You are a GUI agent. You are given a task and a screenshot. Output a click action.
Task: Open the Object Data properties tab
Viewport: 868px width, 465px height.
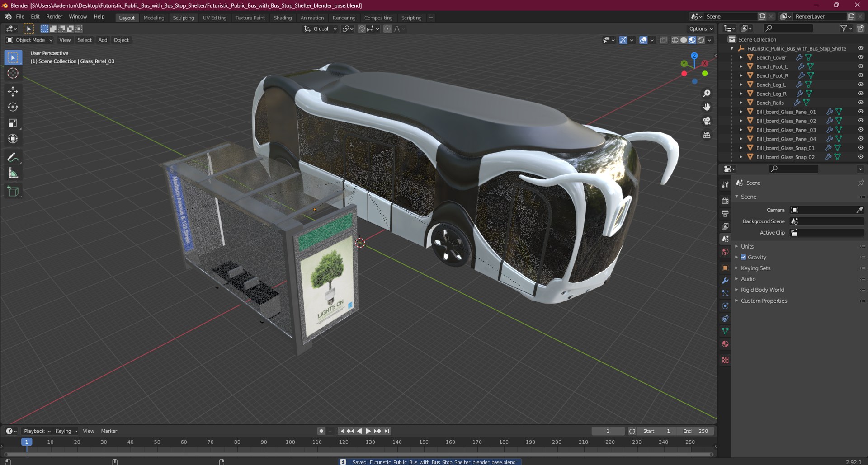(725, 331)
